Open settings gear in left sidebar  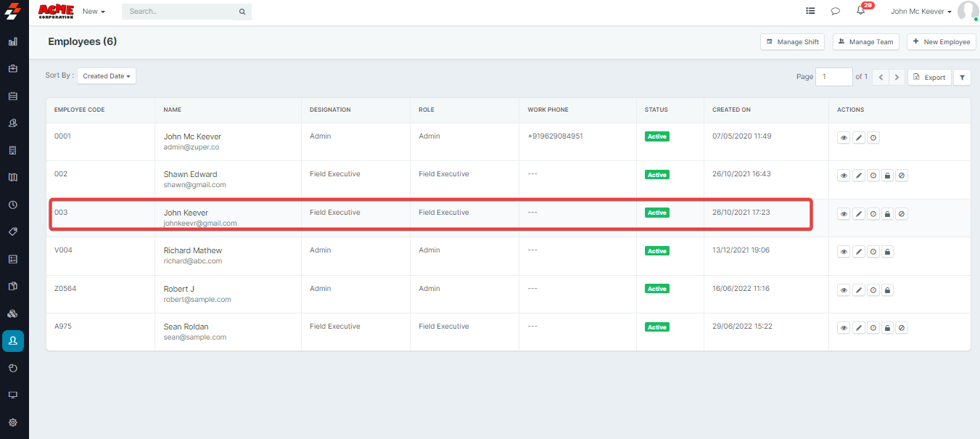point(13,422)
